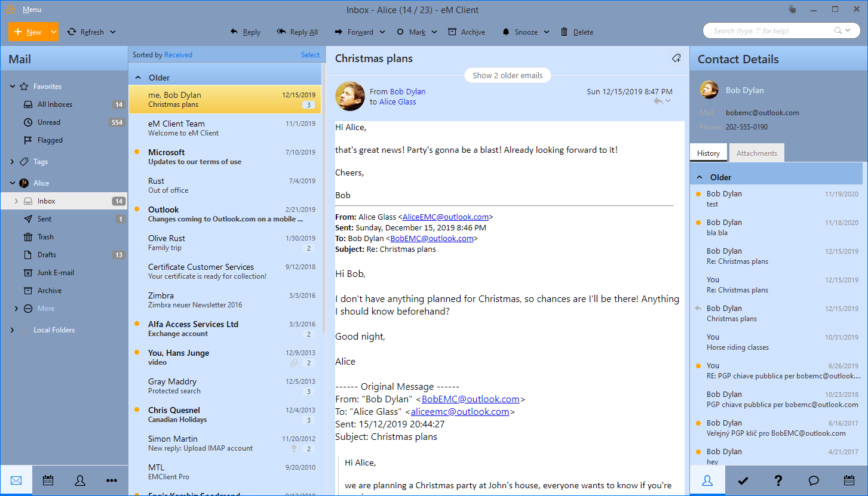Click the tag icon beside Christmas plans

pyautogui.click(x=676, y=58)
